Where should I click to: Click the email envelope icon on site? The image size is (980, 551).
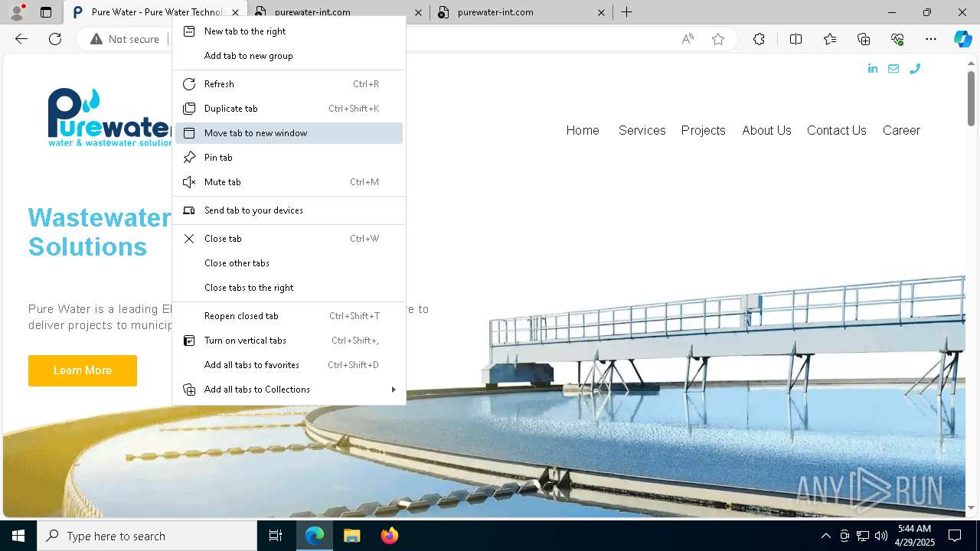[893, 69]
